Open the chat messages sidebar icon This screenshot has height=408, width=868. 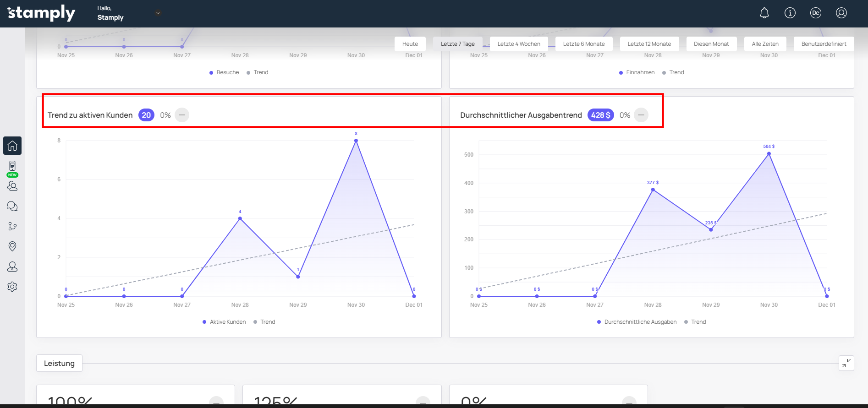(12, 206)
